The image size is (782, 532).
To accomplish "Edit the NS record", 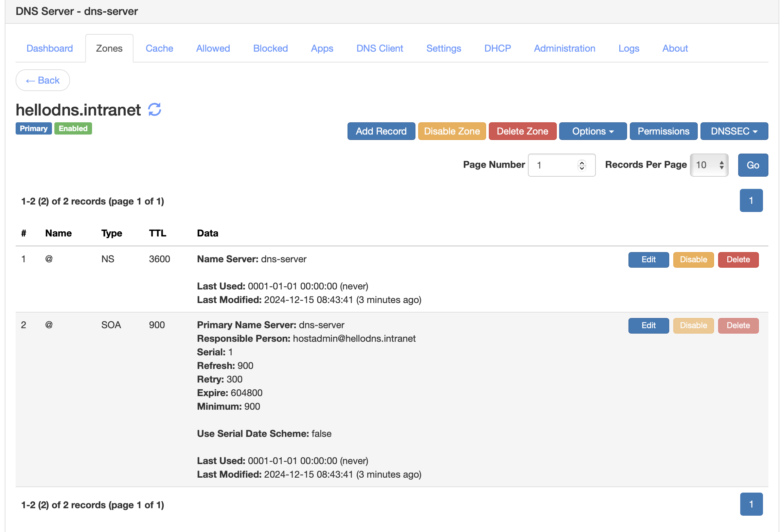I will [x=648, y=260].
